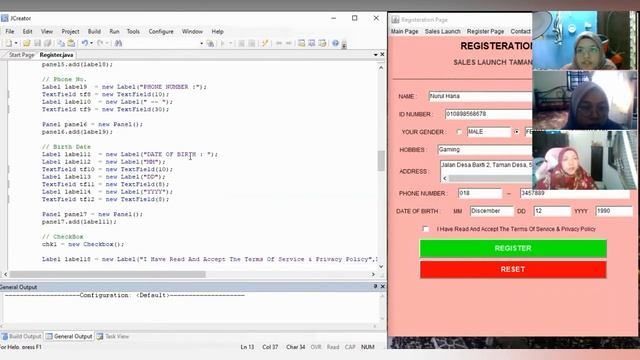Open the Edit menu
The height and width of the screenshot is (360, 640).
[27, 31]
